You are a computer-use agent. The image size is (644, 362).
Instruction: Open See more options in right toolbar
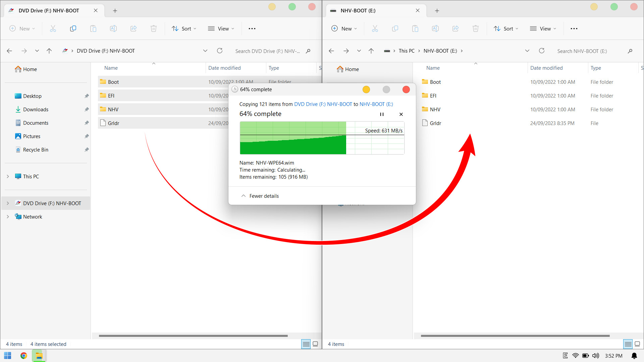(x=574, y=28)
